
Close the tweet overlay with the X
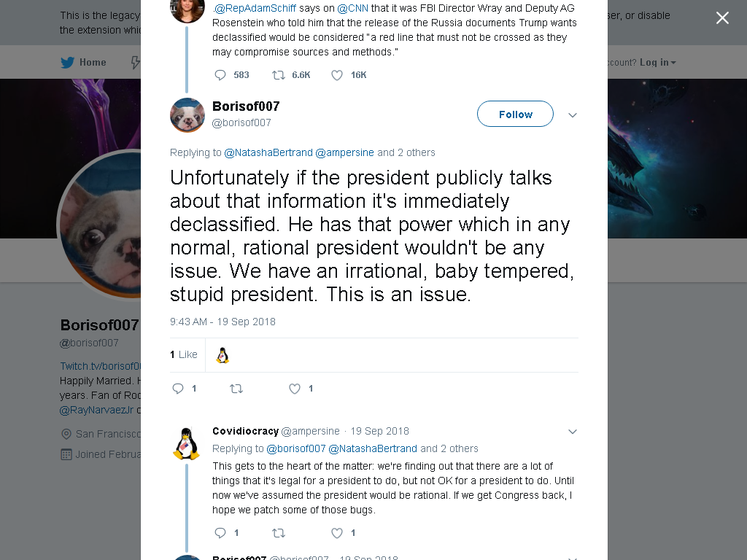(x=722, y=18)
